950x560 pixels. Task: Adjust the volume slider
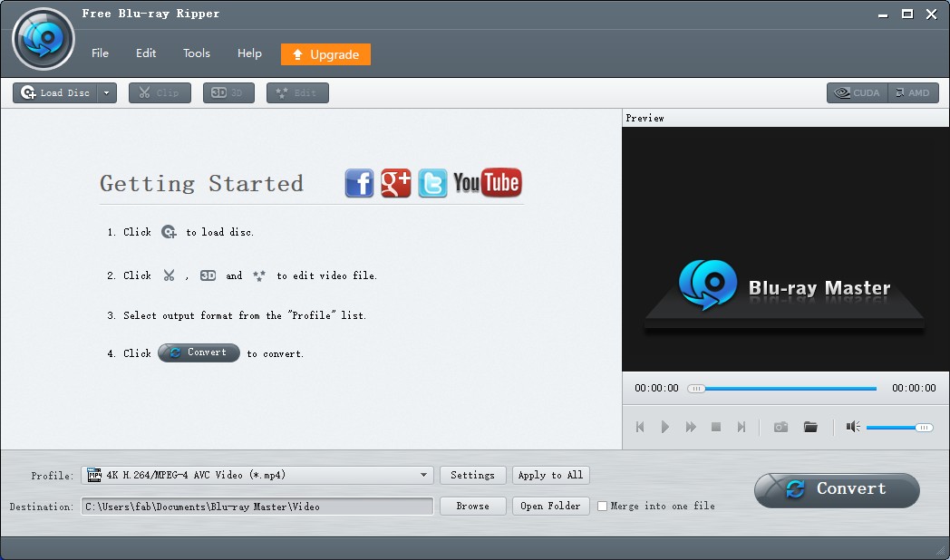coord(898,427)
